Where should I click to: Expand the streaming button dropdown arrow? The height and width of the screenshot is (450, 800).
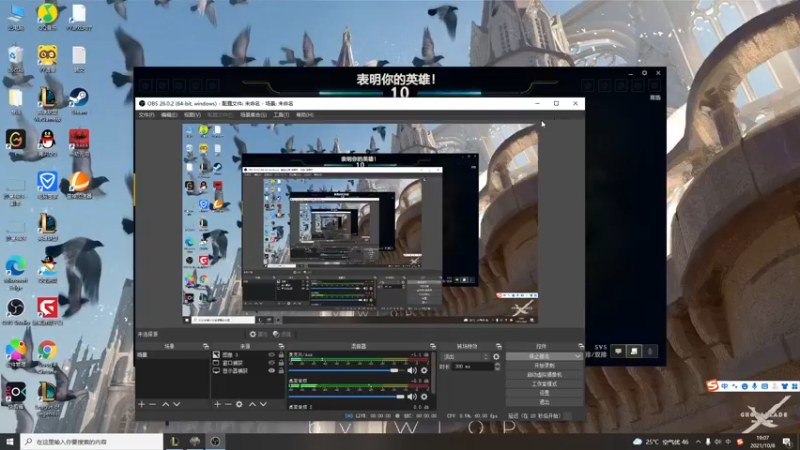578,356
